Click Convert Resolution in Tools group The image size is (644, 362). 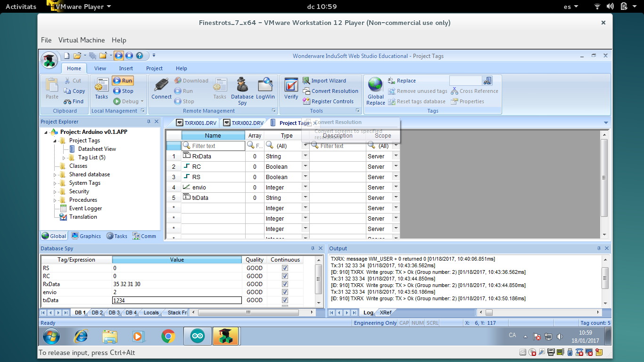coord(330,91)
